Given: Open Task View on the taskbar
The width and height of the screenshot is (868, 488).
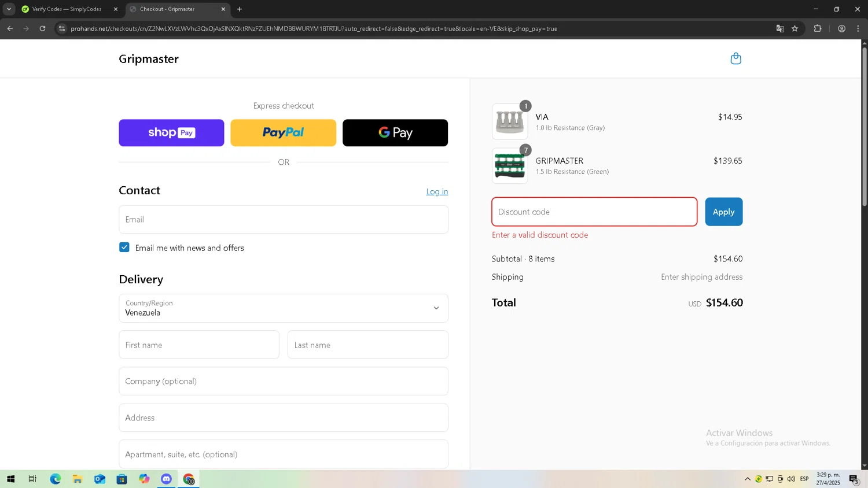Looking at the screenshot, I should [32, 479].
